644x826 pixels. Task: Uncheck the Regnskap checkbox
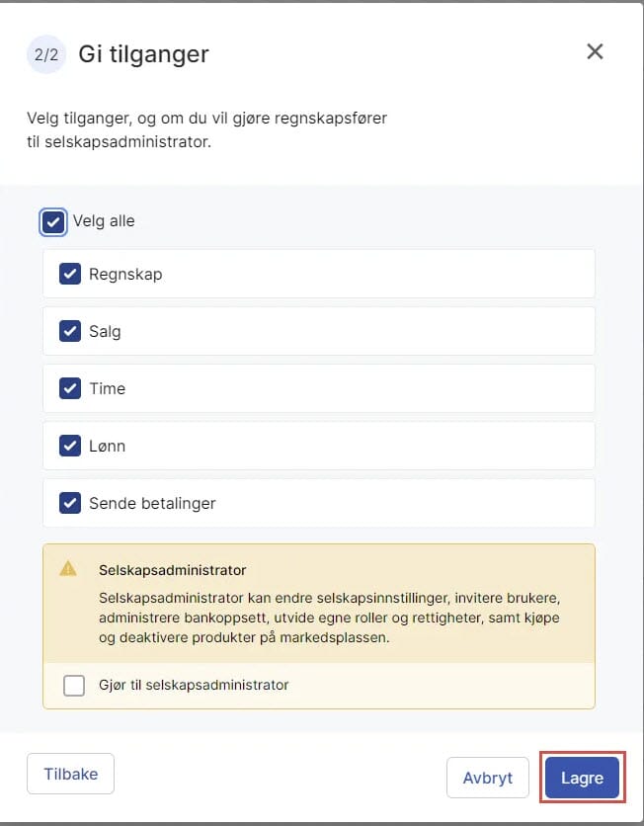pyautogui.click(x=69, y=274)
